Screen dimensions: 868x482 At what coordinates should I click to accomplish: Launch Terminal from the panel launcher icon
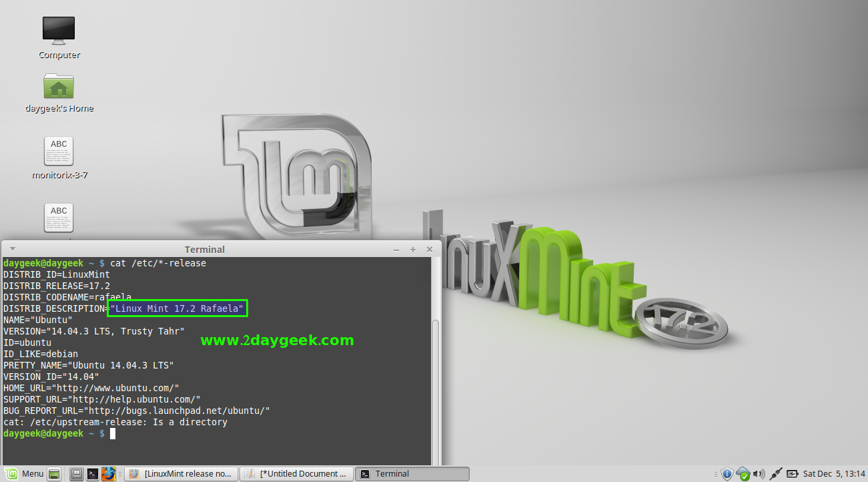click(x=93, y=474)
